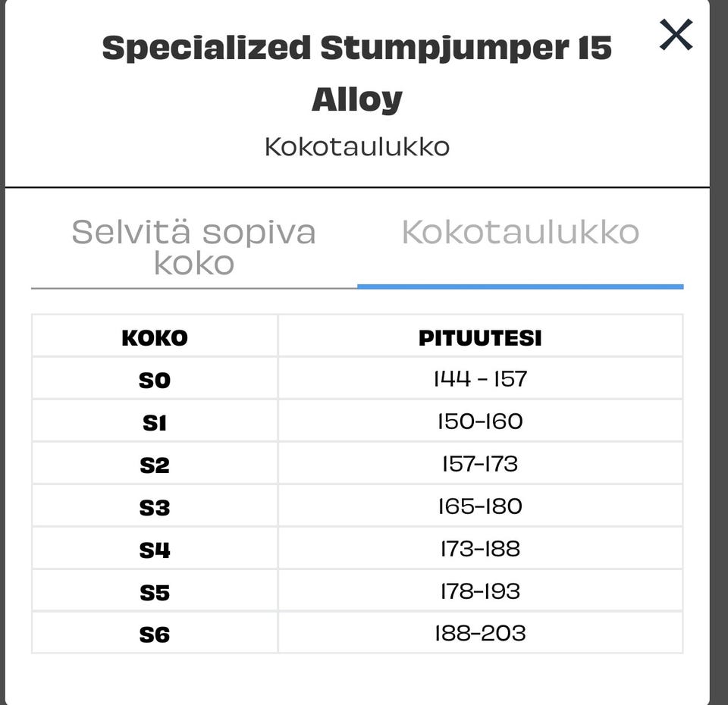
Task: Select size S1 in the table
Action: point(155,421)
